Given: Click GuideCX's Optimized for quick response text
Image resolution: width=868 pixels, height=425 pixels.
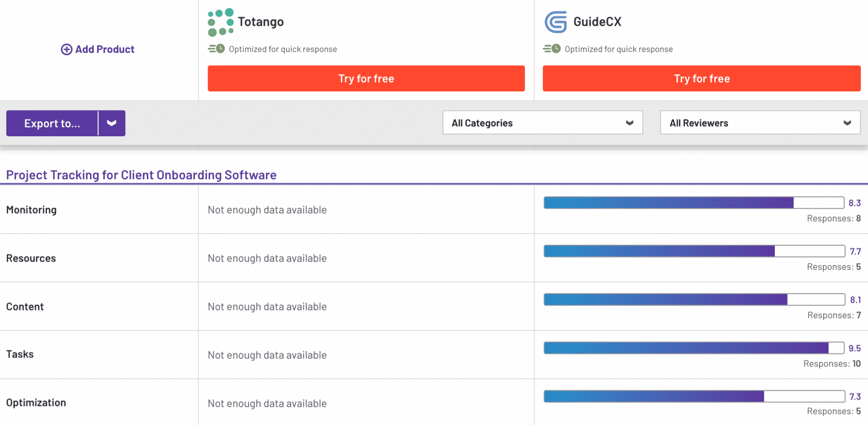Looking at the screenshot, I should (618, 49).
